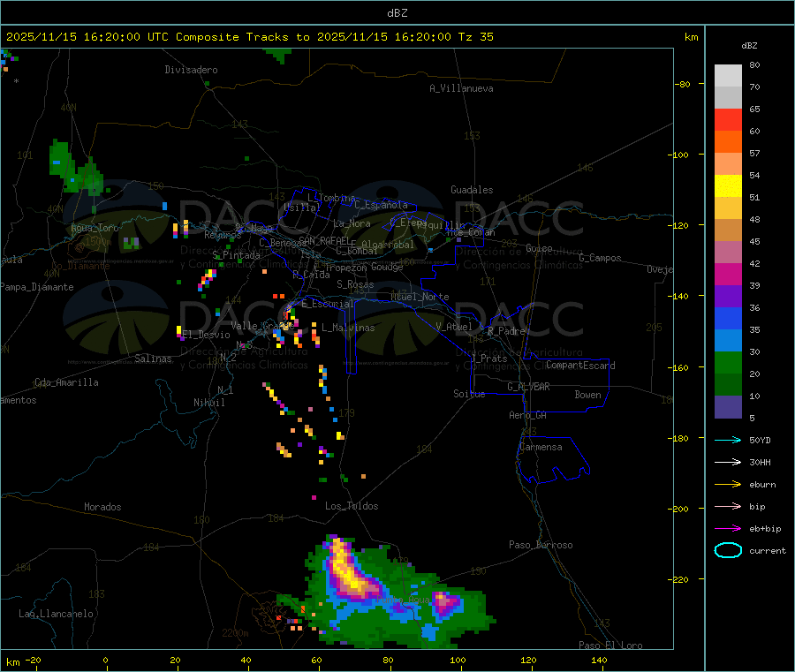Click the Lag.Llancanelo label

click(56, 614)
